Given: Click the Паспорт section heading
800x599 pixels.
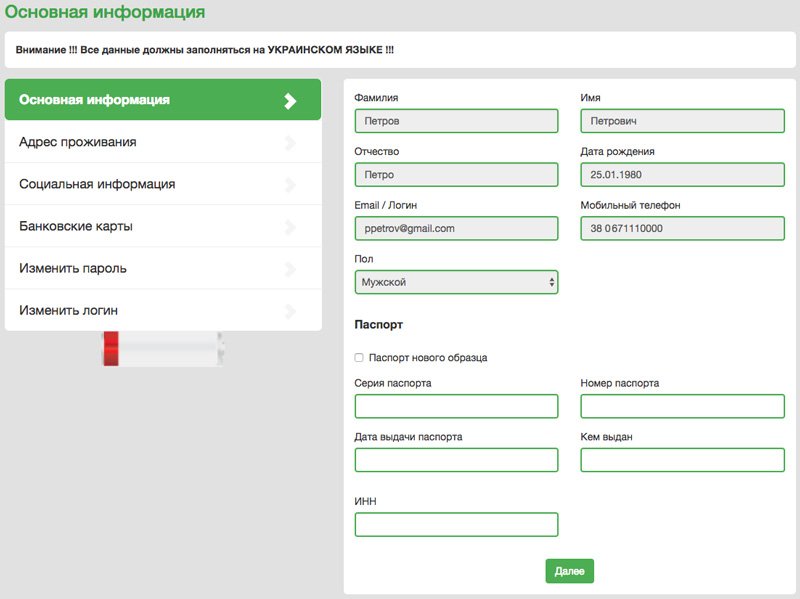Looking at the screenshot, I should tap(379, 325).
